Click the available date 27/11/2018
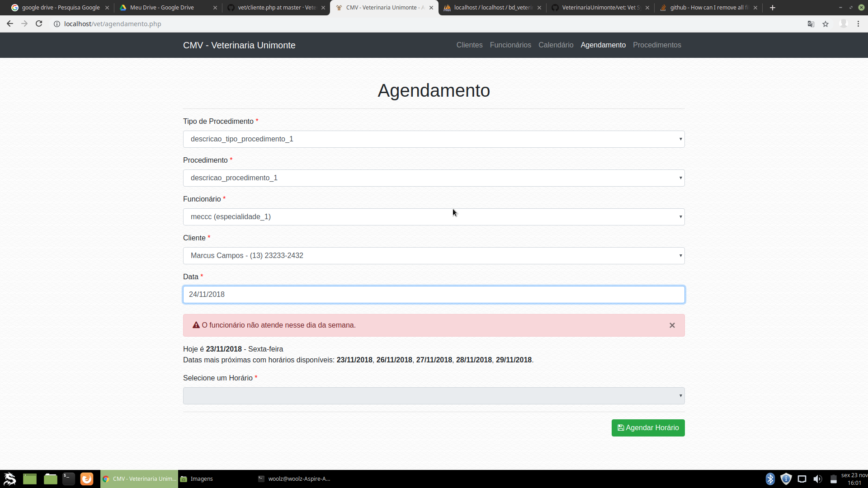The height and width of the screenshot is (488, 868). pos(434,360)
